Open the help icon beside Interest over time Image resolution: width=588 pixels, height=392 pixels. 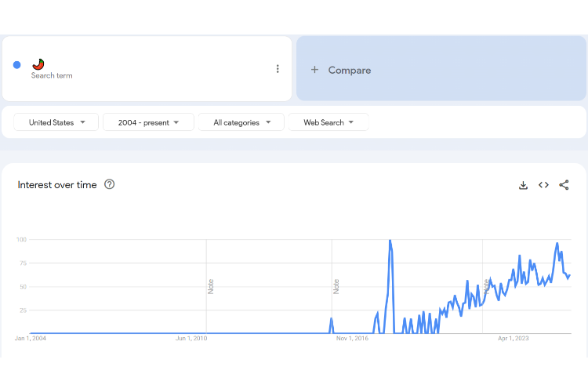[110, 184]
